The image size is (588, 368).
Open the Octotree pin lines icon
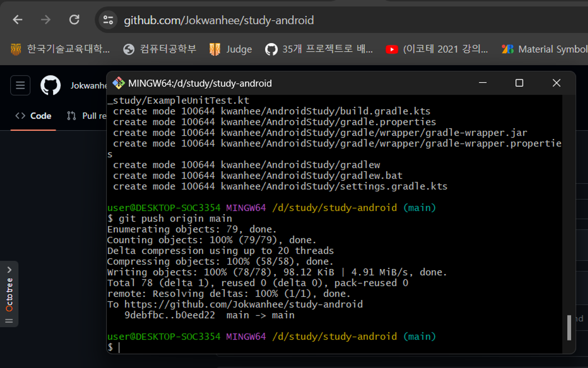9,321
